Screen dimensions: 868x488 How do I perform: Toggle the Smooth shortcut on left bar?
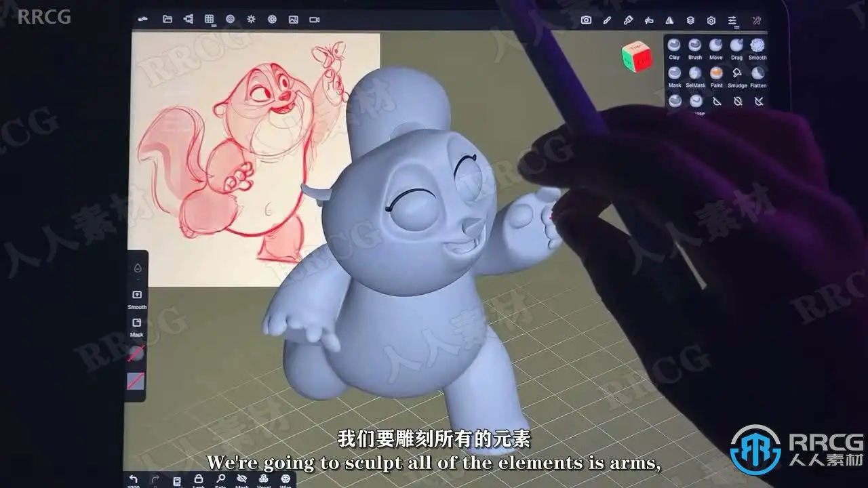pos(137,299)
